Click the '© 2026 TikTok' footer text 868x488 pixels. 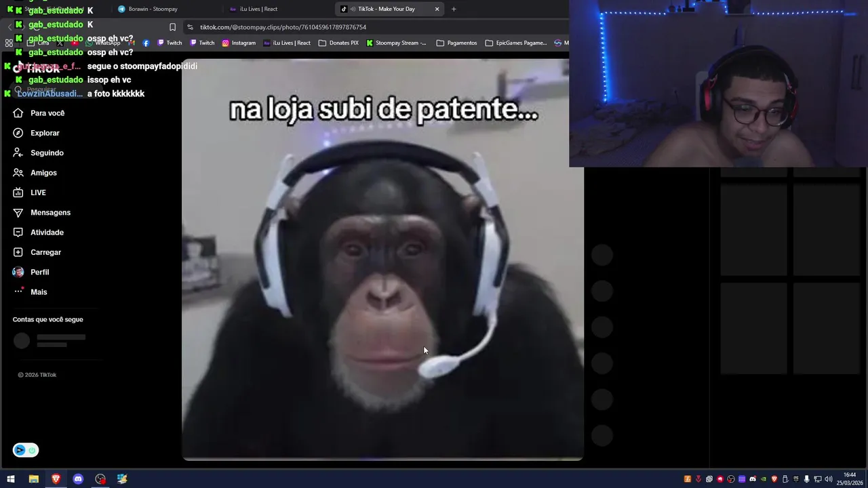(x=37, y=375)
